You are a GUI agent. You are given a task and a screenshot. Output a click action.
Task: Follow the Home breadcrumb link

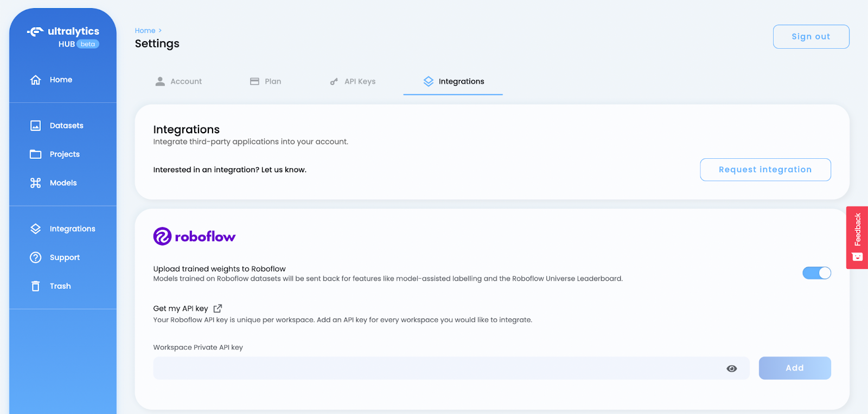point(145,30)
